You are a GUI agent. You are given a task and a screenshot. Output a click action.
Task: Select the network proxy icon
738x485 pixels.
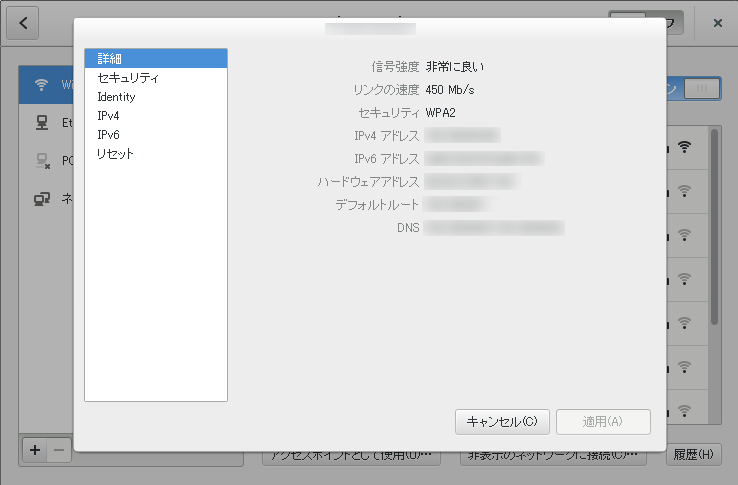(42, 199)
